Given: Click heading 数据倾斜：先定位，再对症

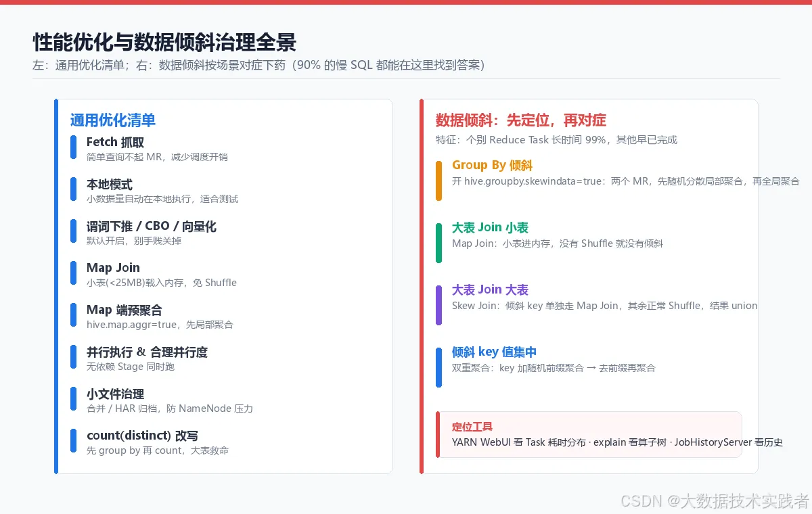Looking at the screenshot, I should coord(521,120).
